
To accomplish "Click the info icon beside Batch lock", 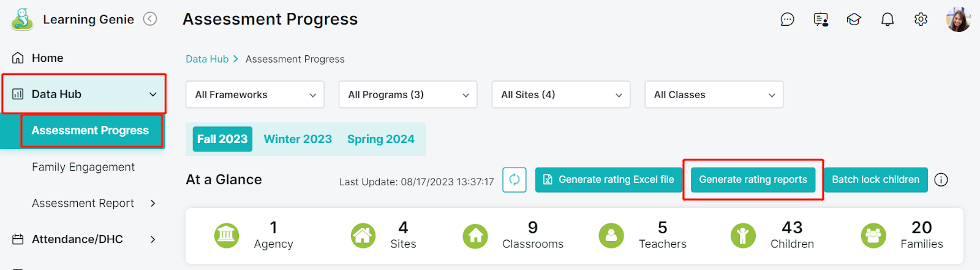I will [x=941, y=180].
